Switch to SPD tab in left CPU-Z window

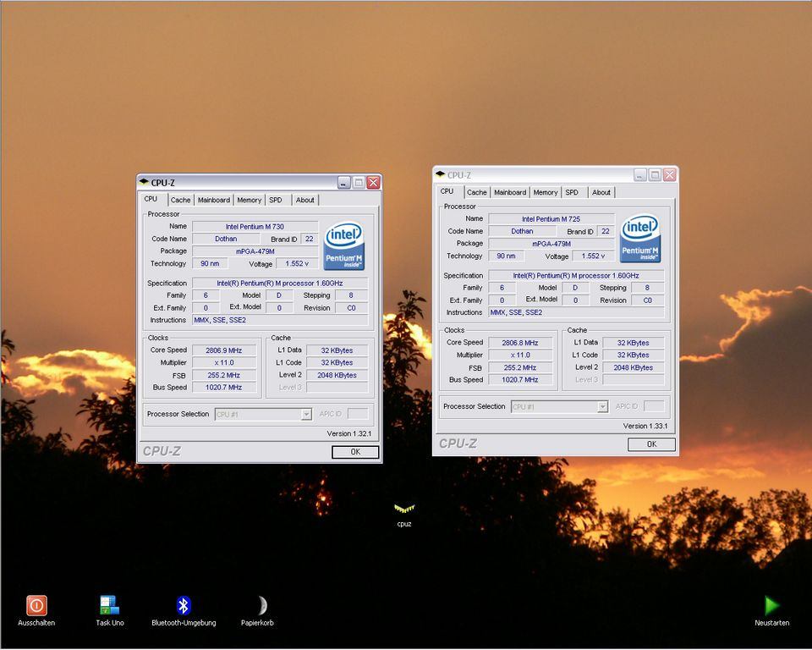pos(276,200)
